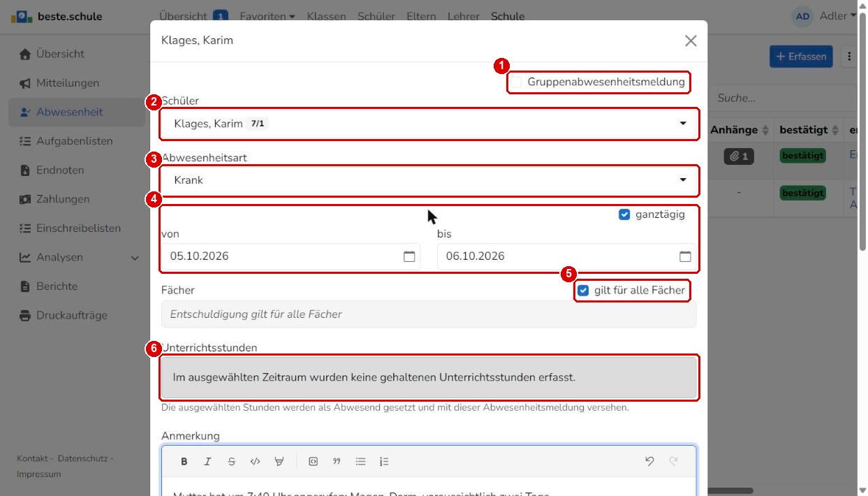The width and height of the screenshot is (868, 496).
Task: Apply italic formatting in the Anmerkung editor
Action: pos(207,461)
